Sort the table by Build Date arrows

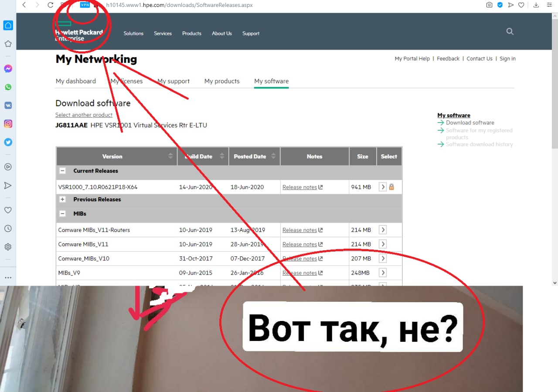[x=222, y=156]
